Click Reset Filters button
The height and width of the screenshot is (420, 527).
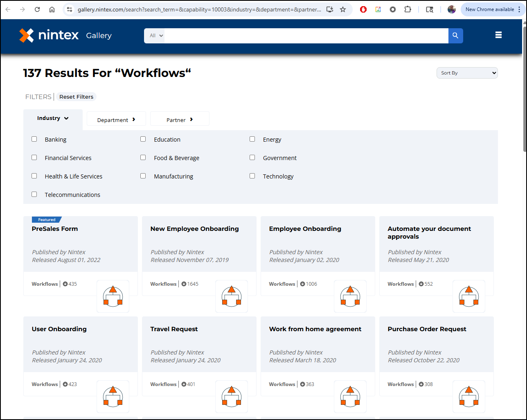coord(77,97)
